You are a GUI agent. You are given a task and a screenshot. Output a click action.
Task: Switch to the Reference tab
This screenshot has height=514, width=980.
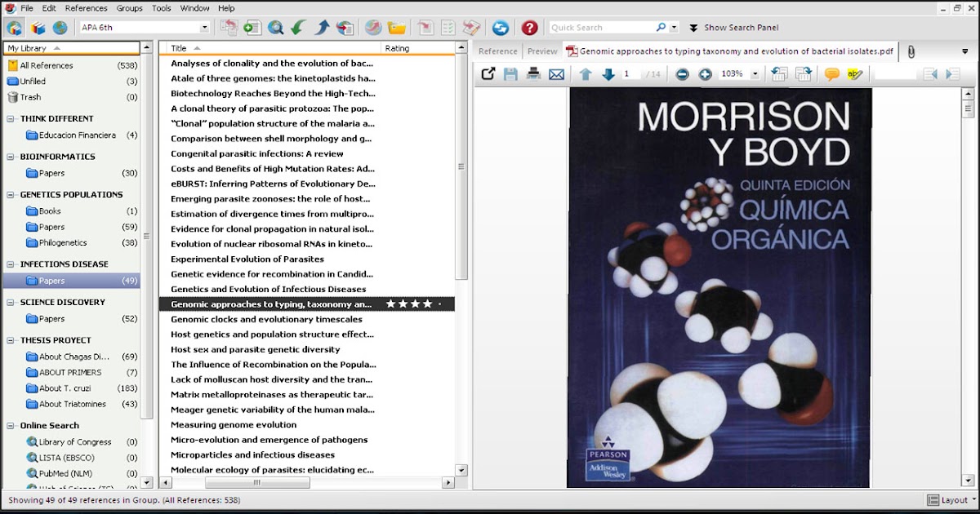point(497,51)
